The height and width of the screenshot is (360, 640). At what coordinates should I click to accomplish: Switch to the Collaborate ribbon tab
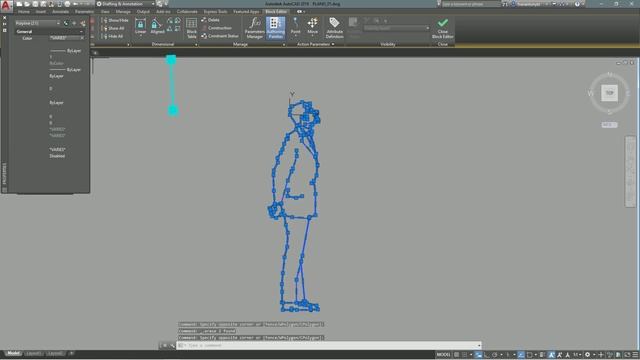point(187,12)
